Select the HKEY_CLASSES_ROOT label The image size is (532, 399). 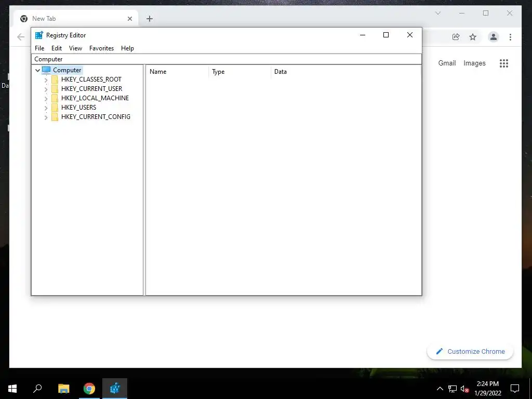(91, 79)
